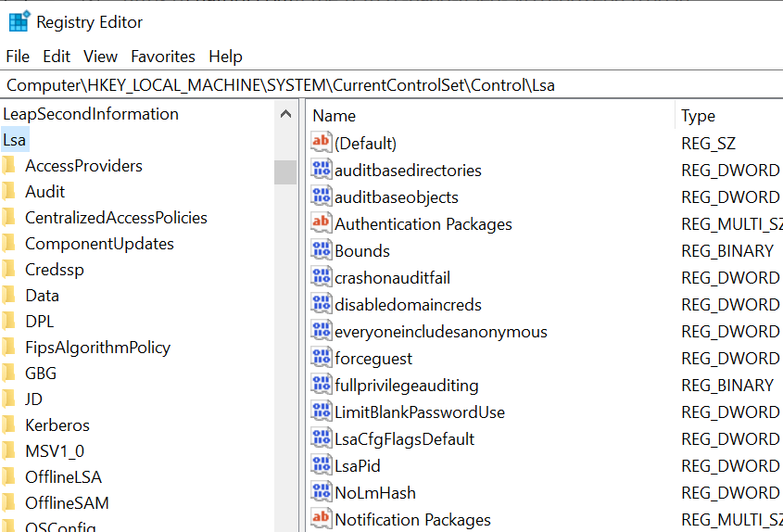
Task: Open the View menu
Action: pyautogui.click(x=100, y=57)
